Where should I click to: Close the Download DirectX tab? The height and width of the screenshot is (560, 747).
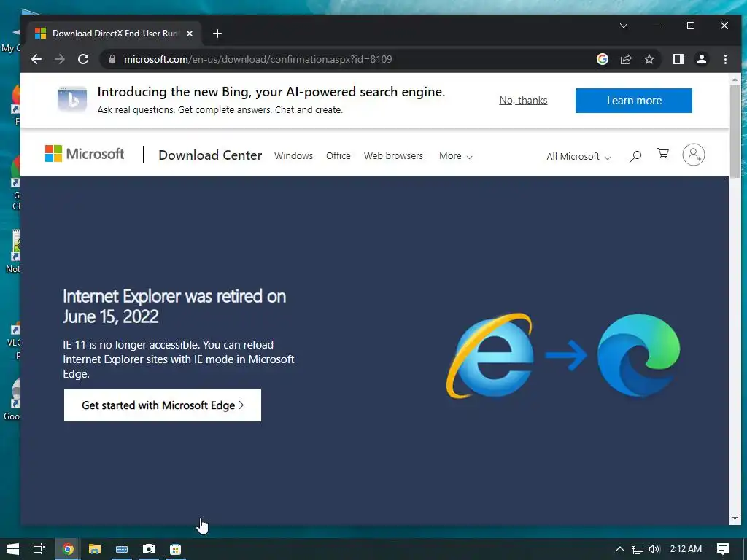(x=190, y=34)
